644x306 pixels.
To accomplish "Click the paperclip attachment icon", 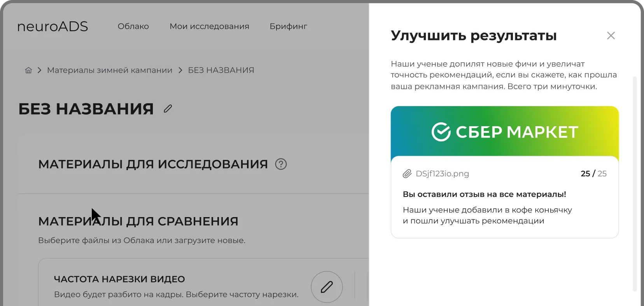I will coord(407,174).
